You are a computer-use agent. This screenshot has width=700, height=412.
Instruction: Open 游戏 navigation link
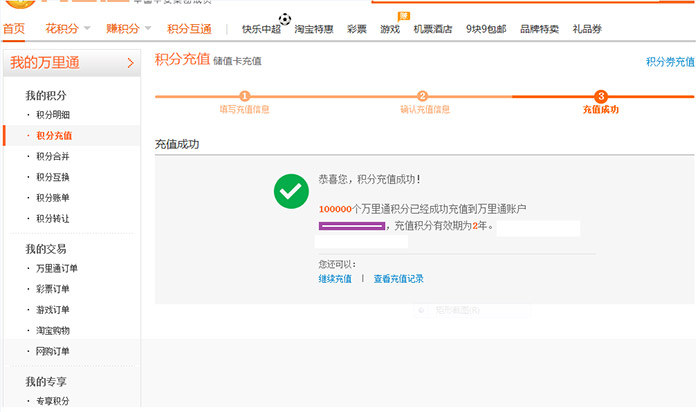point(390,29)
